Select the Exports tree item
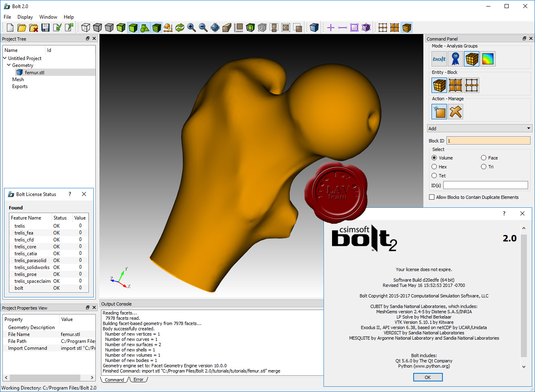The image size is (535, 392). 20,86
